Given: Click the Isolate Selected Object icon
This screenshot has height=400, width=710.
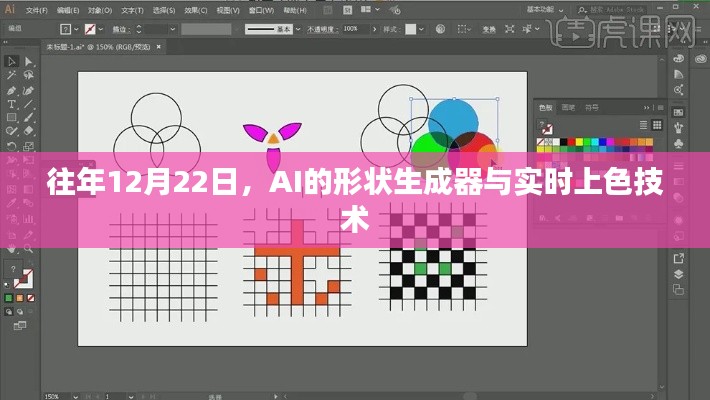Looking at the screenshot, I should tap(509, 29).
